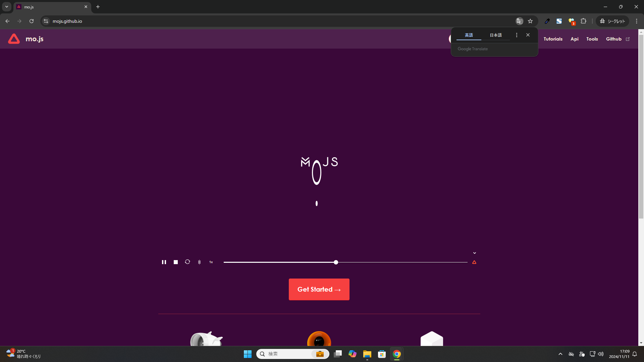Toggle the repeat loop icon in player
644x362 pixels.
coord(187,262)
